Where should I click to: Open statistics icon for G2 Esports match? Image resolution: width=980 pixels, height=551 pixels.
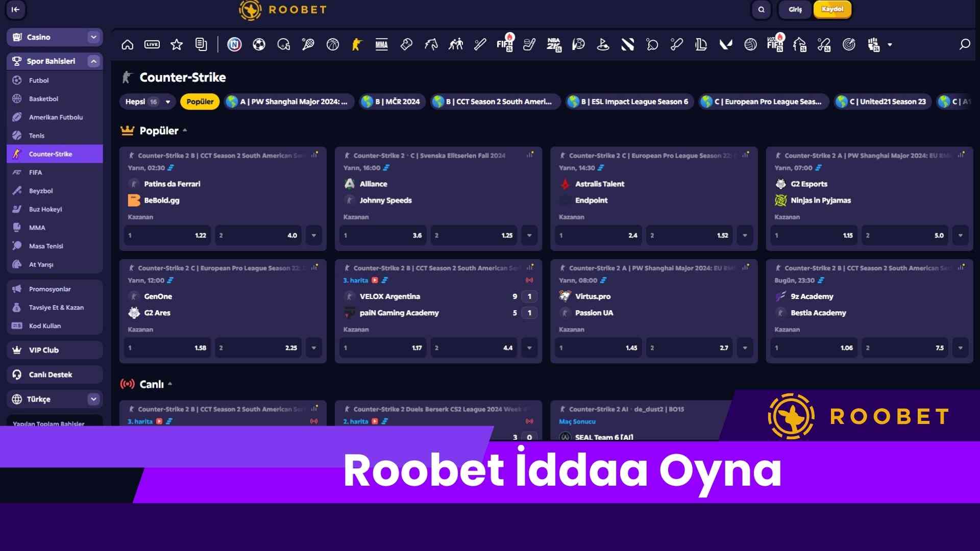[x=961, y=155]
